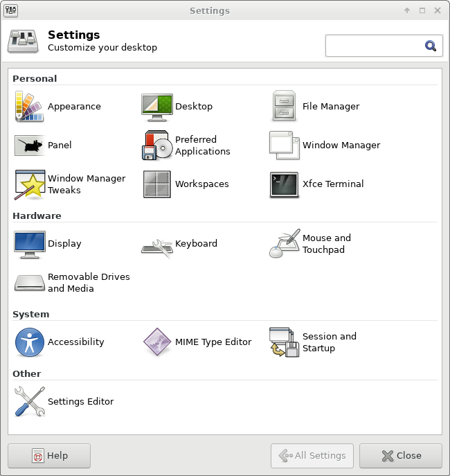Open Removable Drives and Media
The height and width of the screenshot is (476, 450).
point(72,282)
